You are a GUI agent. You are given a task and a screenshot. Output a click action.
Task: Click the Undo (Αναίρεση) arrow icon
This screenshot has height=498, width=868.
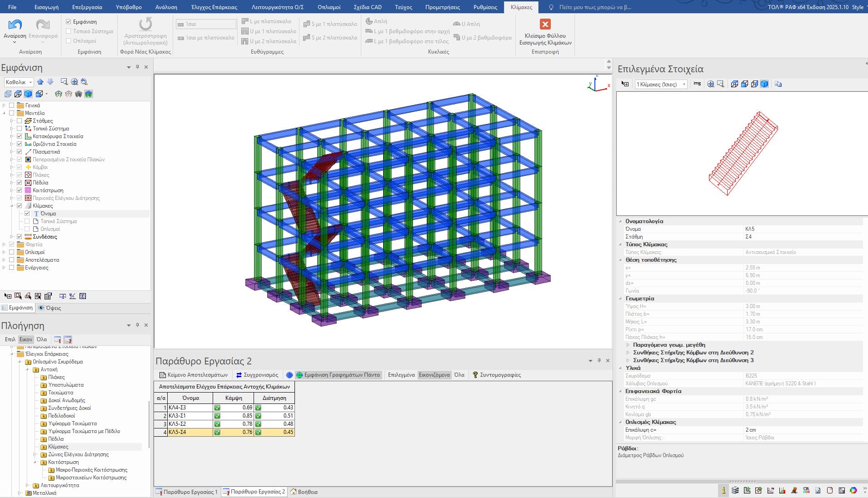[15, 25]
